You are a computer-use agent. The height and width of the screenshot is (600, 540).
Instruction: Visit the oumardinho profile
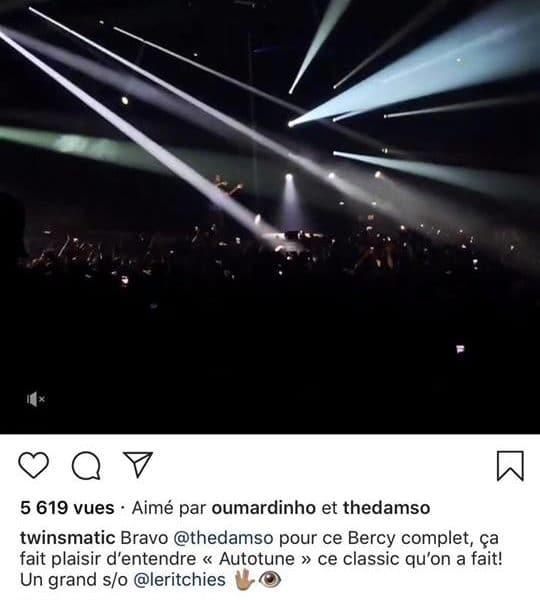[x=264, y=508]
